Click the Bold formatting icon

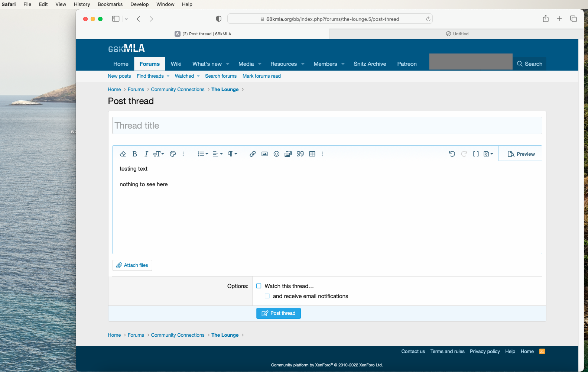[x=135, y=154]
